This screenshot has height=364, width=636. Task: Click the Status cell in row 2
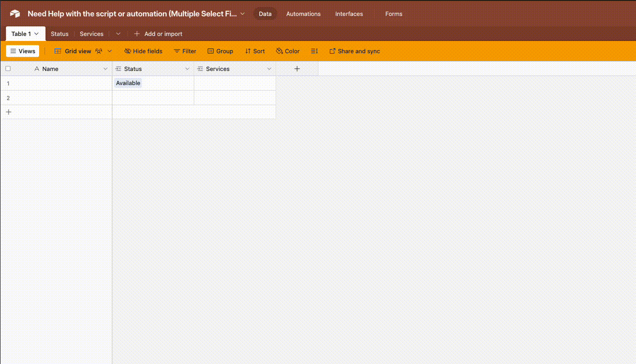click(x=153, y=98)
